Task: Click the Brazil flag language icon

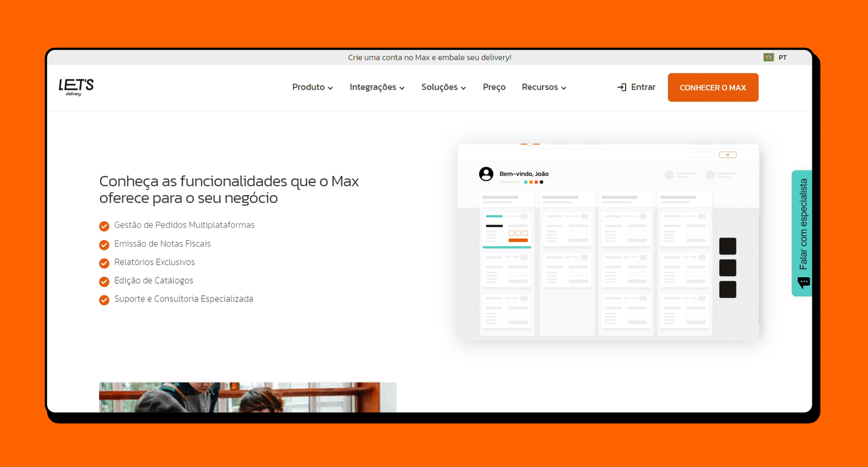Action: point(769,57)
